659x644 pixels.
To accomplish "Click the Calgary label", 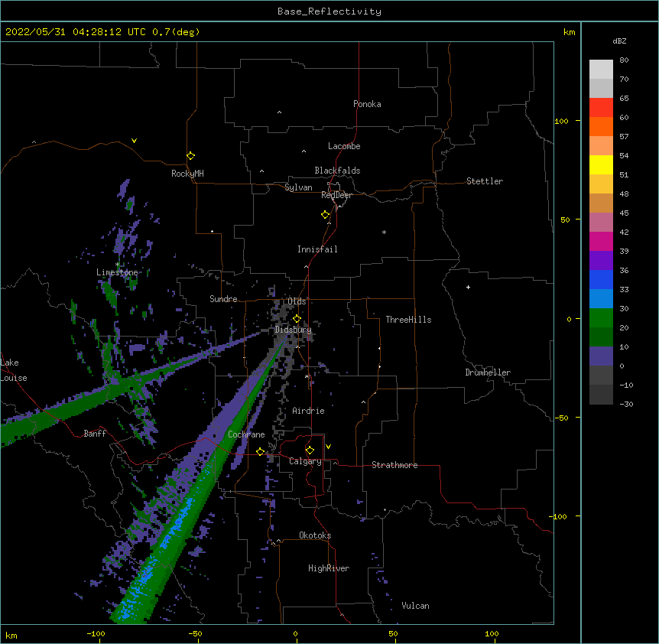I will click(x=305, y=461).
